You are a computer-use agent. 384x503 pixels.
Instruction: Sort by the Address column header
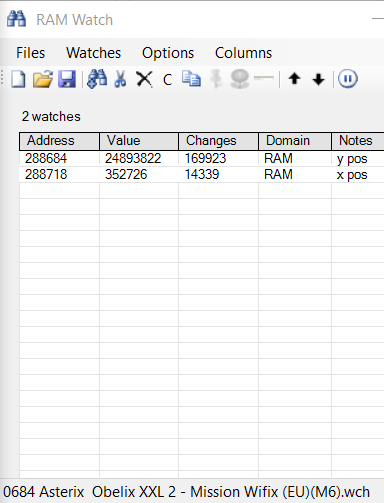point(59,141)
